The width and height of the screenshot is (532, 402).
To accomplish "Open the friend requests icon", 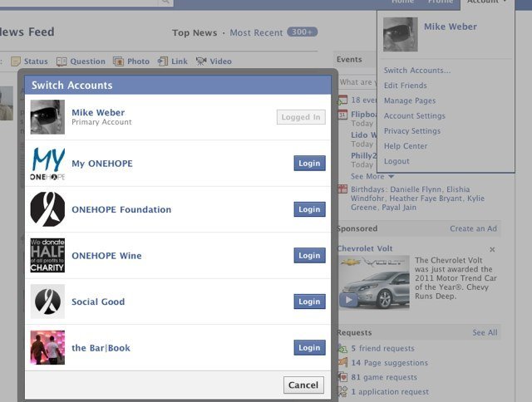I will click(342, 349).
